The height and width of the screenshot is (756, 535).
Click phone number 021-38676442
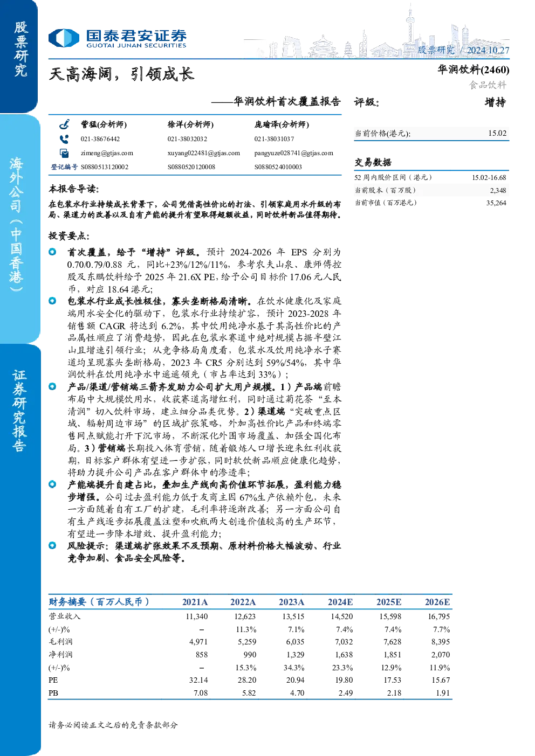coord(100,139)
